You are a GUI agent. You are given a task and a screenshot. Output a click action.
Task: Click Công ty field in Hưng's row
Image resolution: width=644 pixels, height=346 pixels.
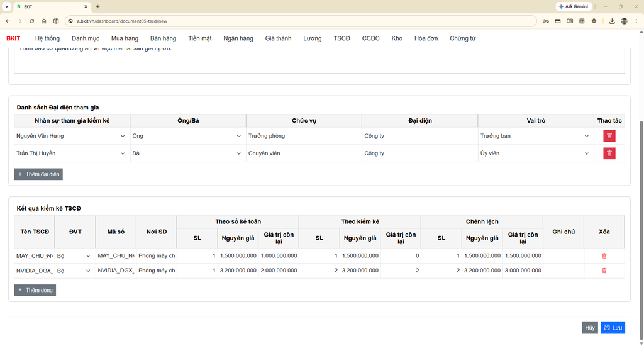pyautogui.click(x=419, y=136)
